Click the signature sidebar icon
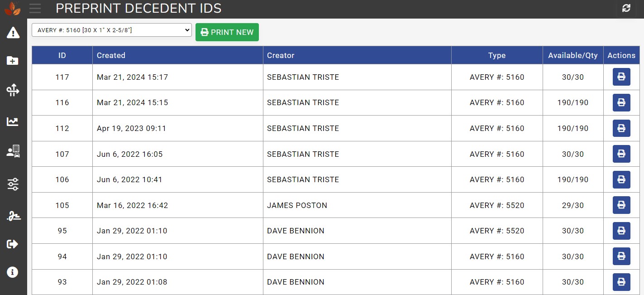The height and width of the screenshot is (295, 644). (13, 216)
